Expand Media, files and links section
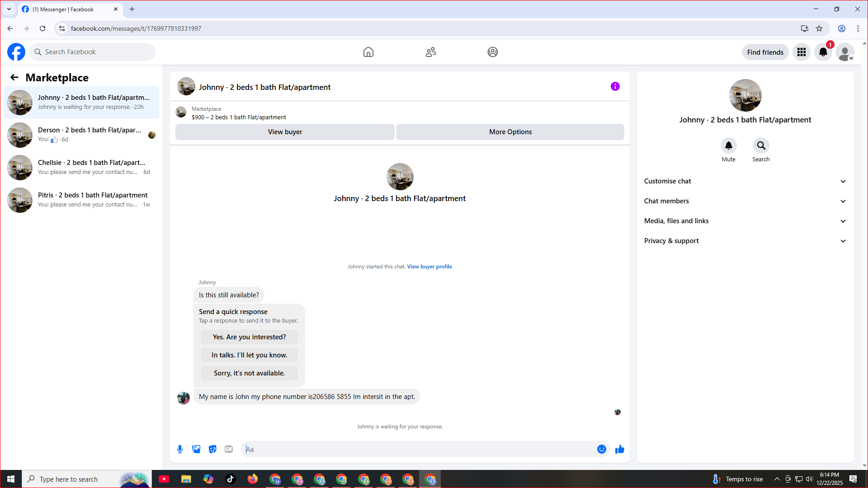Image resolution: width=868 pixels, height=488 pixels. point(745,221)
